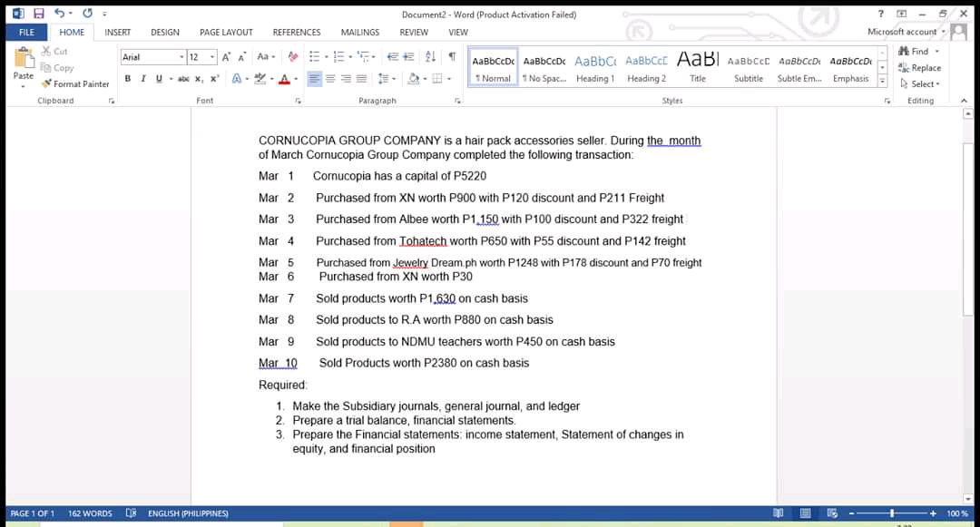
Task: Click the proofing errors book icon in status bar
Action: [131, 513]
